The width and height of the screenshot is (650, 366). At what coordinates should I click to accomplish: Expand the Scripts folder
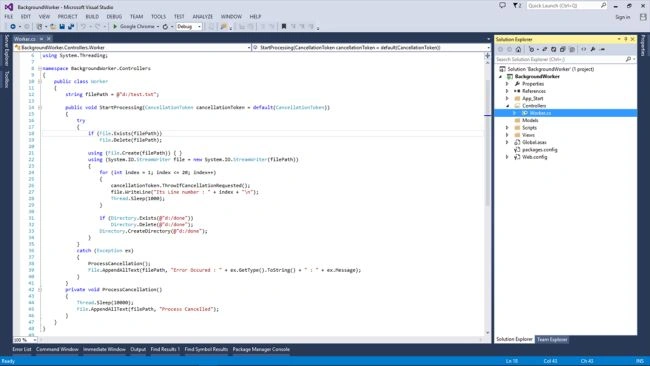[x=507, y=128]
